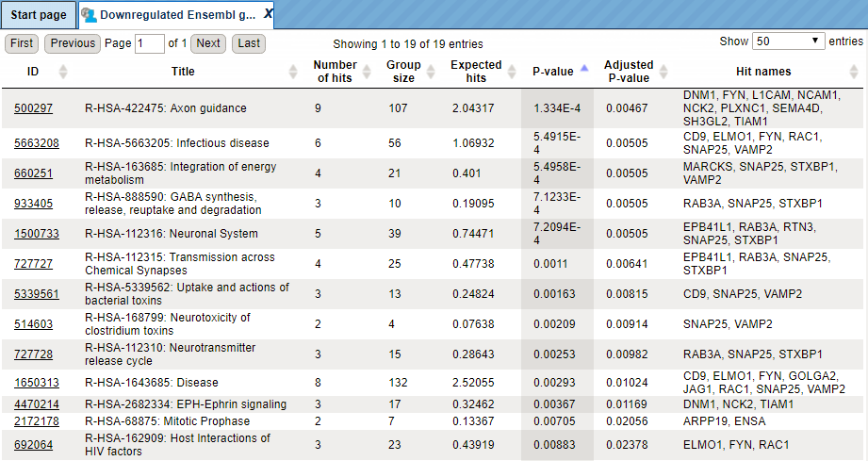Image resolution: width=868 pixels, height=461 pixels.
Task: Jump to the Last page
Action: click(x=249, y=43)
